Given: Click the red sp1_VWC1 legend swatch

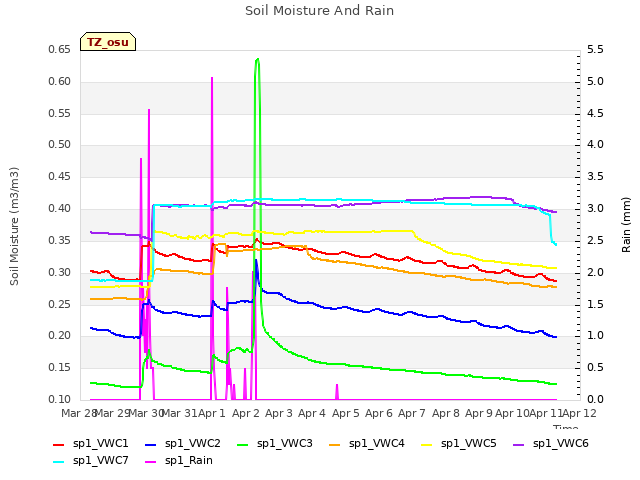Looking at the screenshot, I should coord(59,444).
